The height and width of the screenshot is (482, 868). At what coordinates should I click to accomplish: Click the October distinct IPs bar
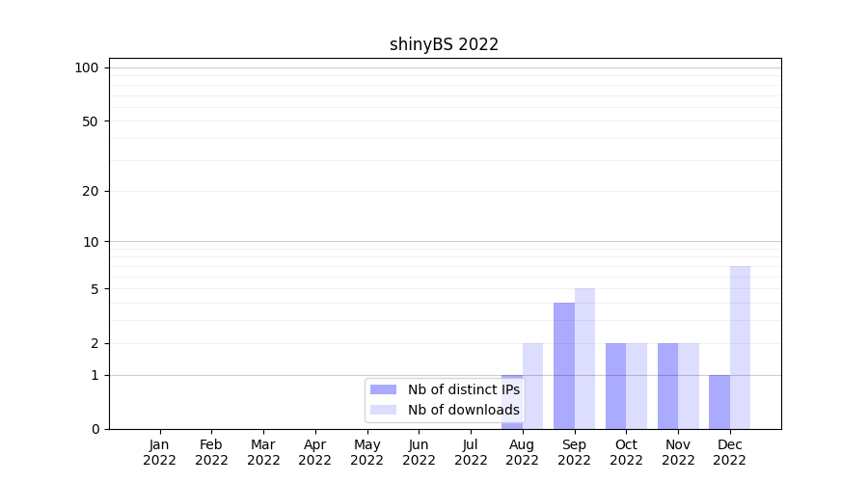[x=615, y=386]
